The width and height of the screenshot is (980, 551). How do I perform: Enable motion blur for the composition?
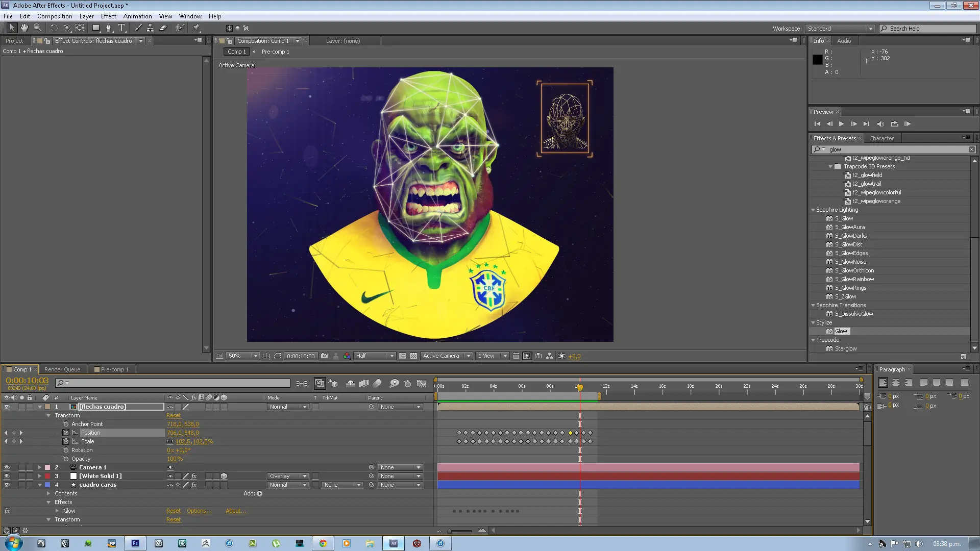click(378, 383)
